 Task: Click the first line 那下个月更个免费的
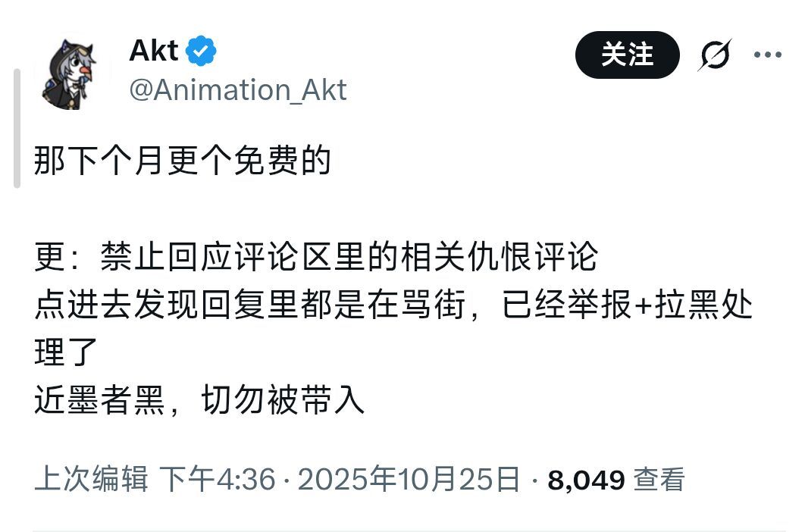[183, 161]
